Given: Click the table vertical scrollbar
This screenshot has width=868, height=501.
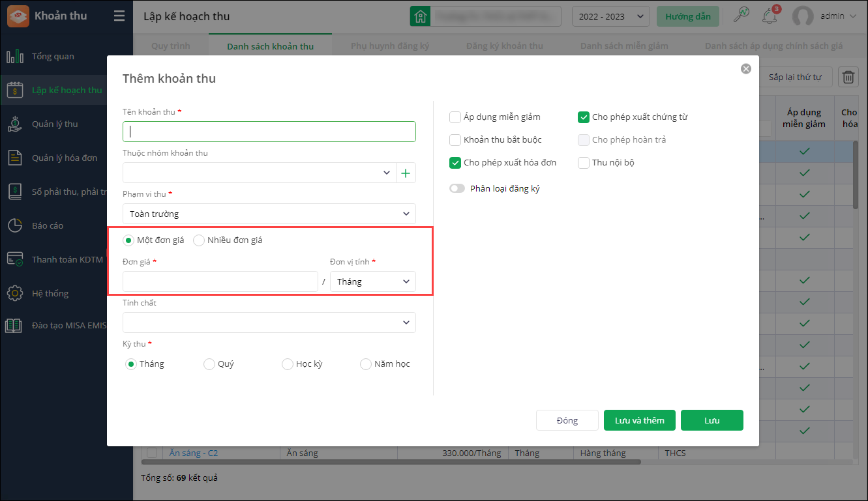Looking at the screenshot, I should point(856,176).
